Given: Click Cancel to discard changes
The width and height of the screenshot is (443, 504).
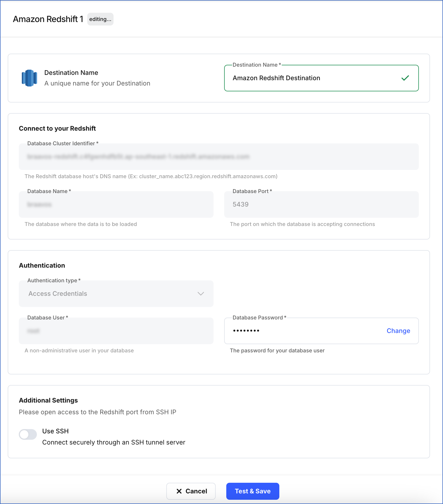Looking at the screenshot, I should [x=191, y=491].
